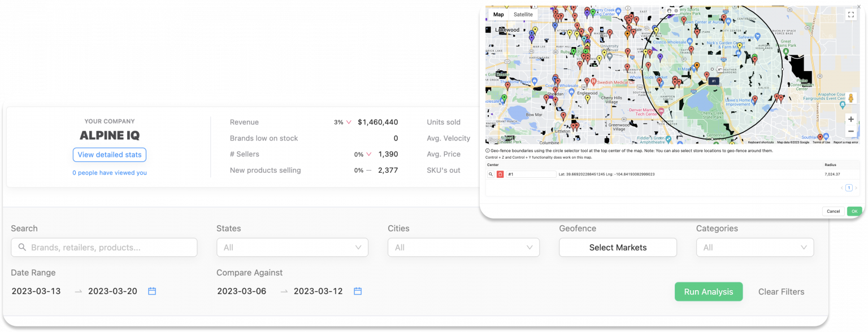Viewport: 868px width, 332px height.
Task: Click the Revenue value $1,460,440
Action: click(x=378, y=122)
